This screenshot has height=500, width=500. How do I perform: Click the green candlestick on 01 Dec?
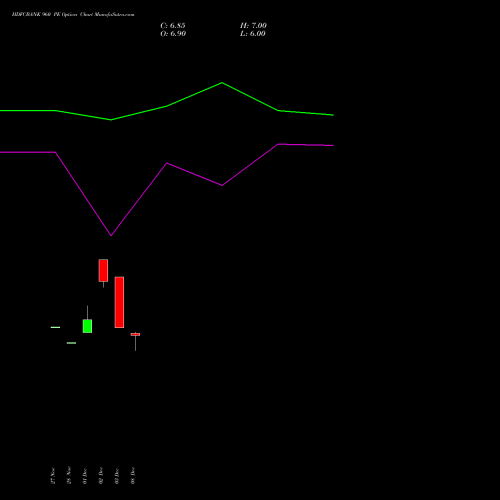click(x=87, y=326)
